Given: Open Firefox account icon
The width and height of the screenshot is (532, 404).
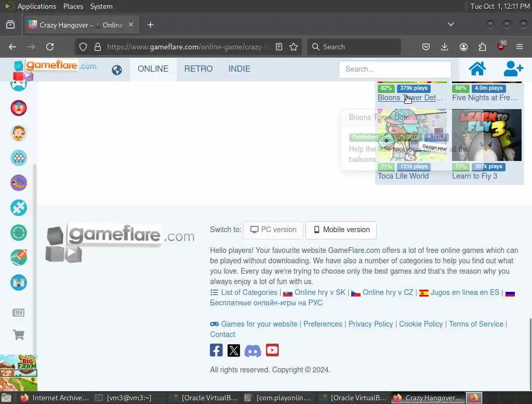Looking at the screenshot, I should point(463,47).
